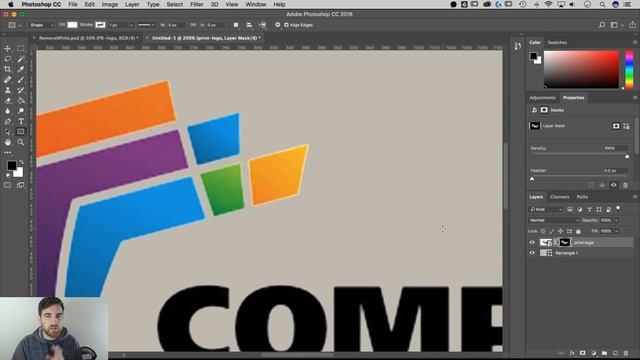Select the Lasso tool
Viewport: 640px width, 360px height.
pyautogui.click(x=7, y=59)
